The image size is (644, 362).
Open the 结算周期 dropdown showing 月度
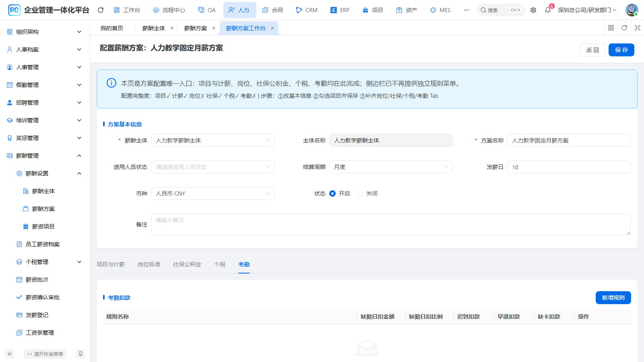click(x=391, y=167)
